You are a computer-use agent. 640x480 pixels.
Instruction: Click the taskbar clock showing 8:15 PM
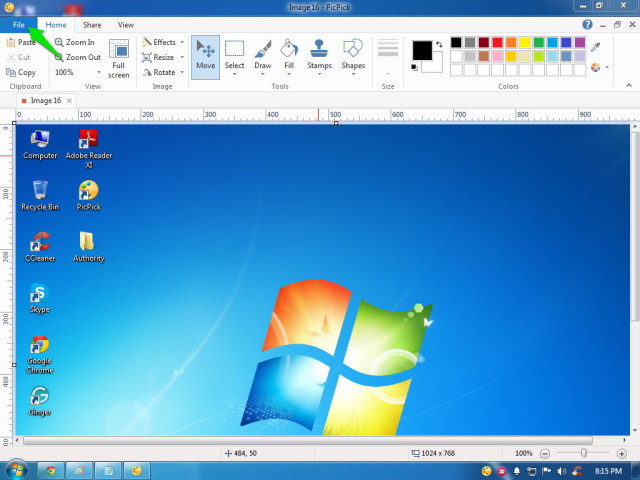coord(608,471)
